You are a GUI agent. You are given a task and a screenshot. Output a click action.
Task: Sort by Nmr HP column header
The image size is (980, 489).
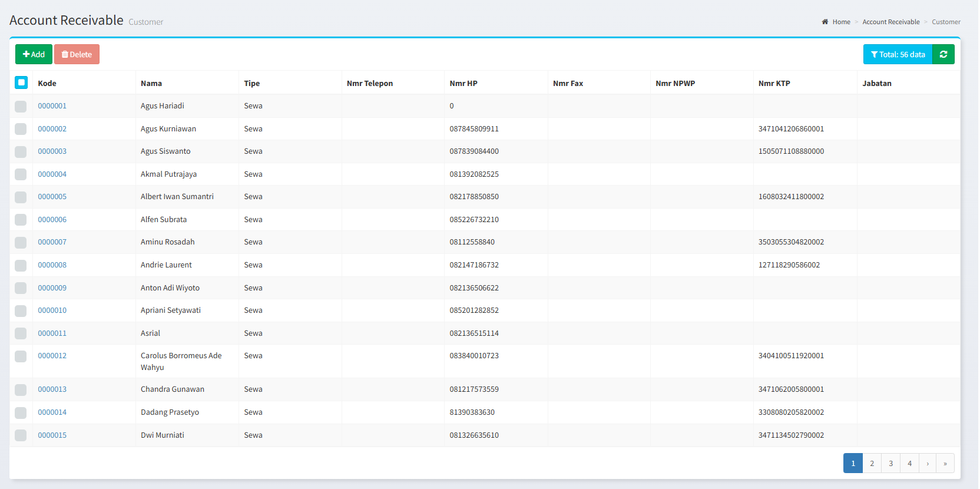coord(463,83)
